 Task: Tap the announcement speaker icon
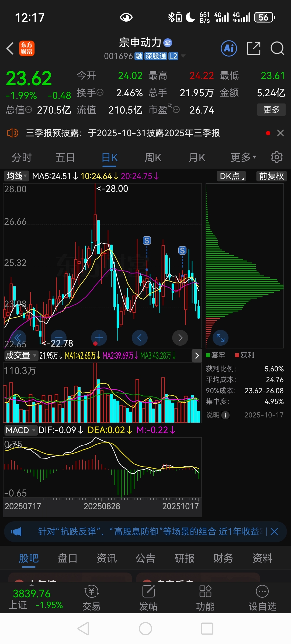(12, 133)
